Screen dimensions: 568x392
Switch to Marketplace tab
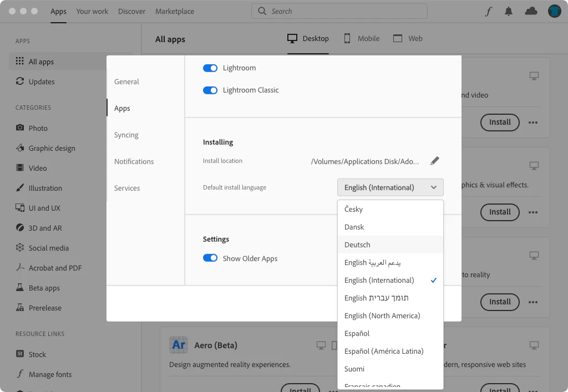coord(175,11)
